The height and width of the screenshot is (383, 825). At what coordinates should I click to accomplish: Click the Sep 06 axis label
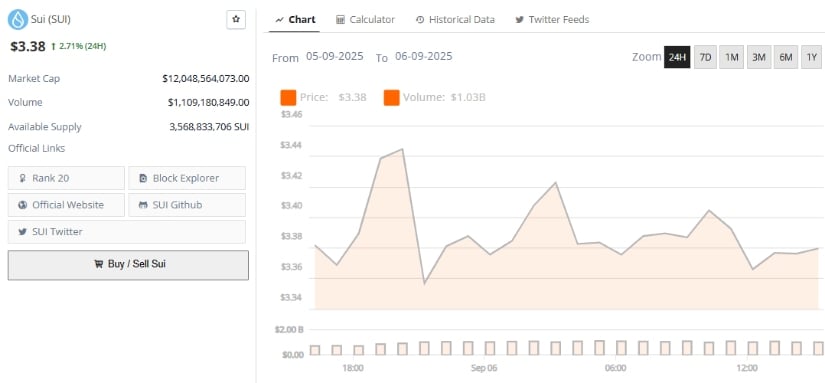484,367
